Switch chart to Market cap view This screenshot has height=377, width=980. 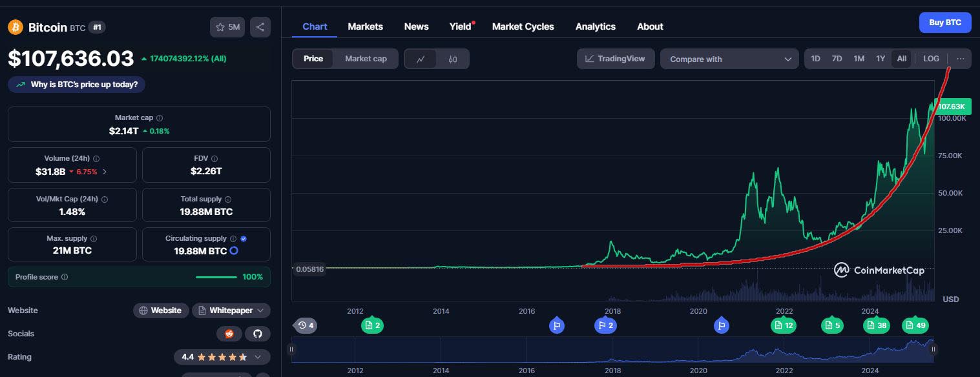tap(366, 59)
